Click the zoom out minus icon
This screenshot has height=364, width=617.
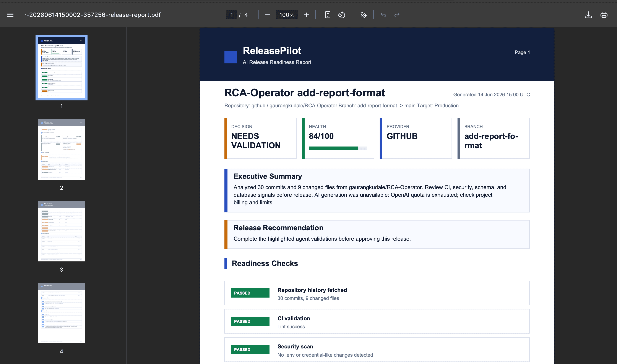tap(267, 15)
